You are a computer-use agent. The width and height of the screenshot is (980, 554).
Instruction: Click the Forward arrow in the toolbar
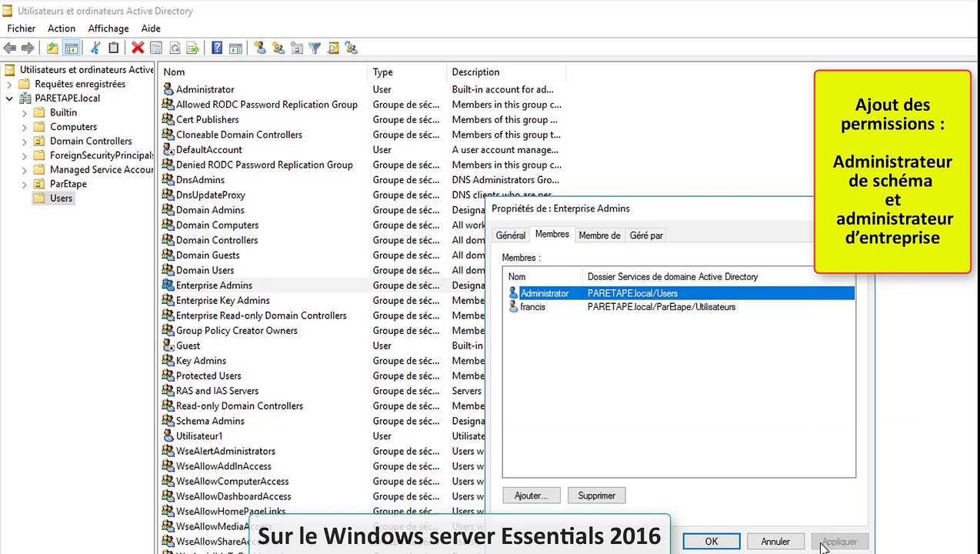click(x=28, y=48)
